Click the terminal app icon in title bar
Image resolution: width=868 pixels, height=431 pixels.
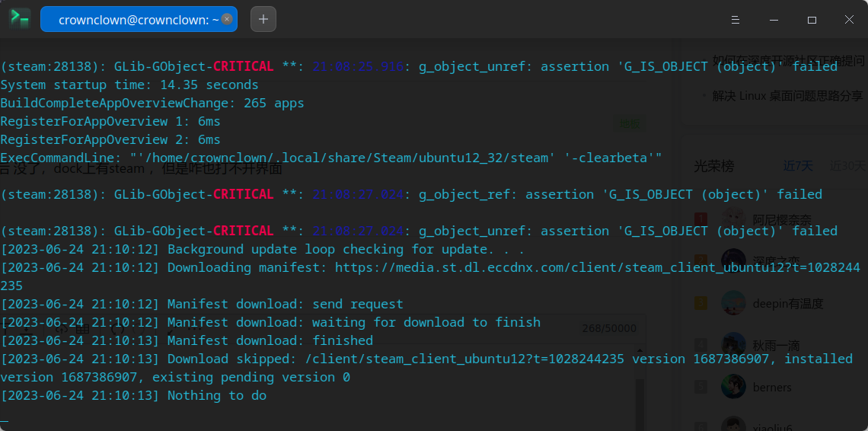20,19
